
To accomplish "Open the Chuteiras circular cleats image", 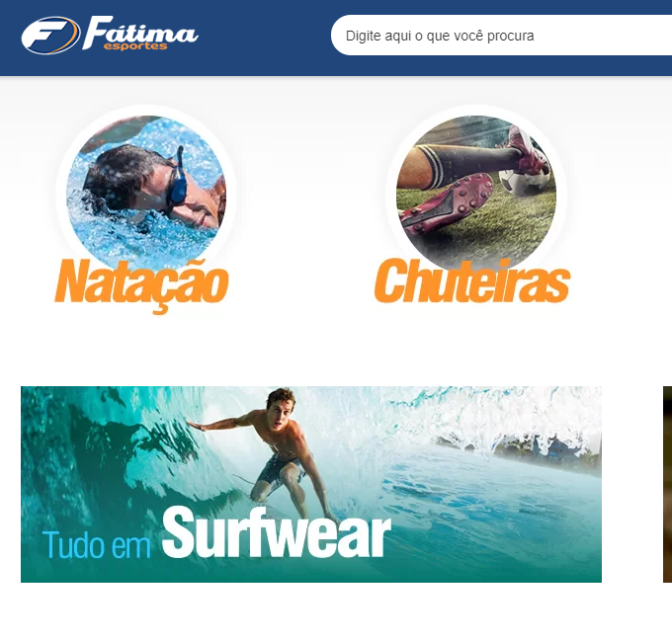I will [x=476, y=193].
